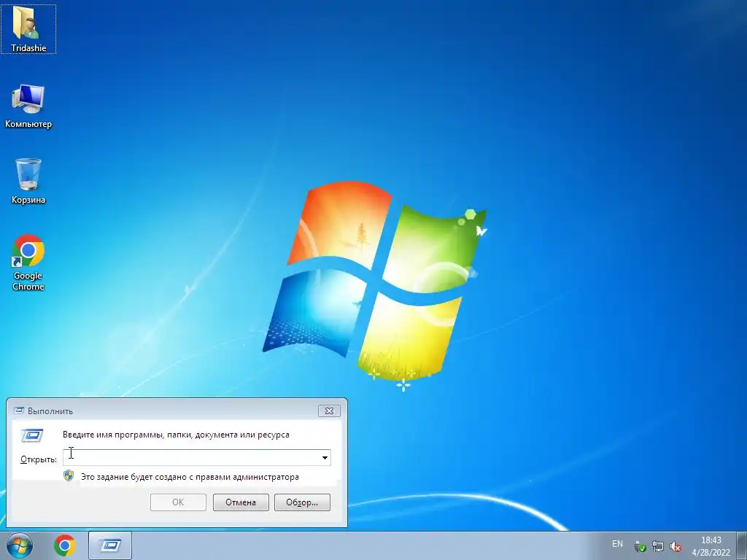Image resolution: width=747 pixels, height=560 pixels.
Task: Select the Tridashie user folder icon
Action: (x=28, y=29)
